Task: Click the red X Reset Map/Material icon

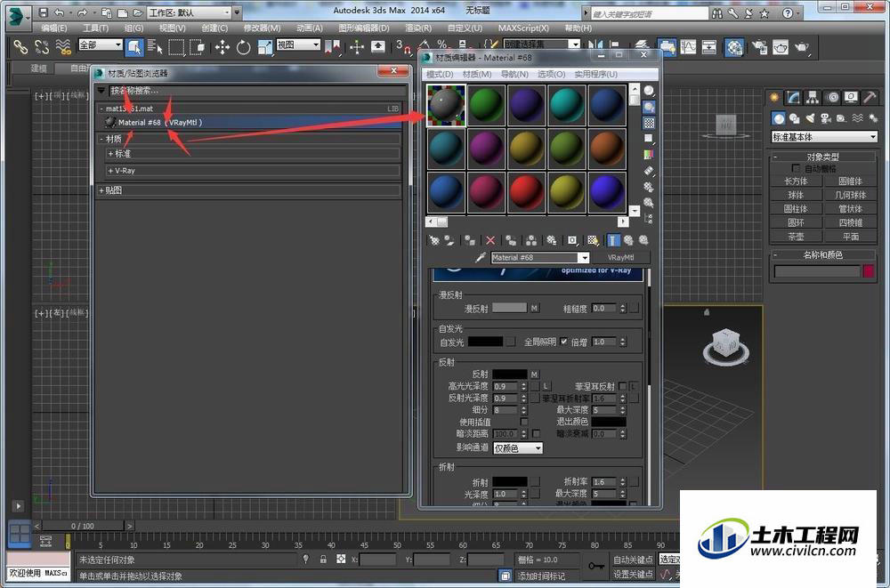Action: point(490,241)
